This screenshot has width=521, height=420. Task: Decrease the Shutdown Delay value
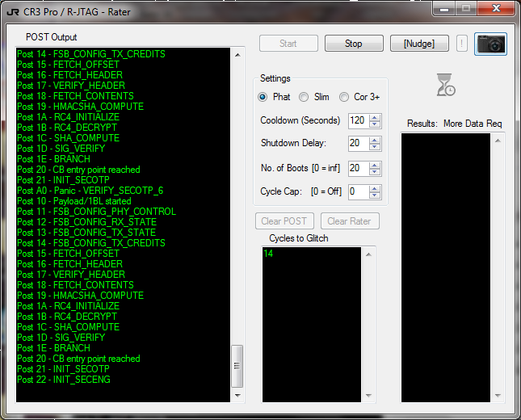pyautogui.click(x=375, y=147)
